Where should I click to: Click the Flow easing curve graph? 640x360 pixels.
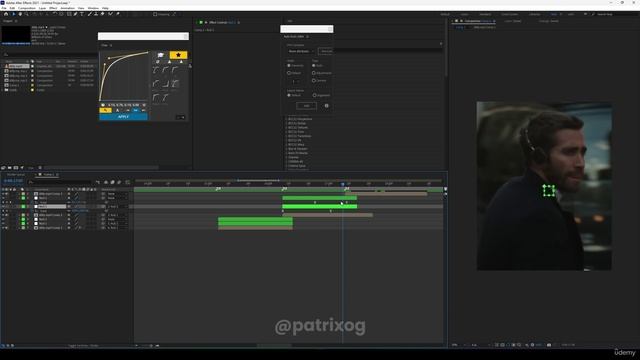[124, 76]
